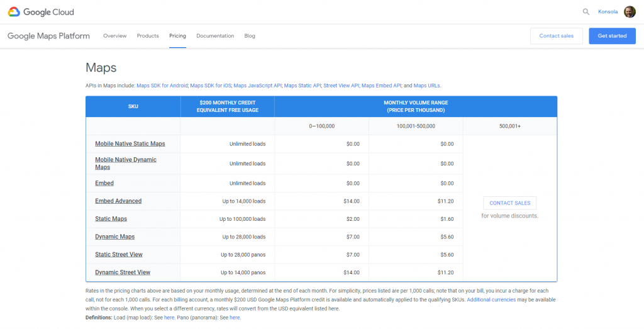The width and height of the screenshot is (644, 329).
Task: Open Maps SDK for Android link
Action: pos(162,86)
